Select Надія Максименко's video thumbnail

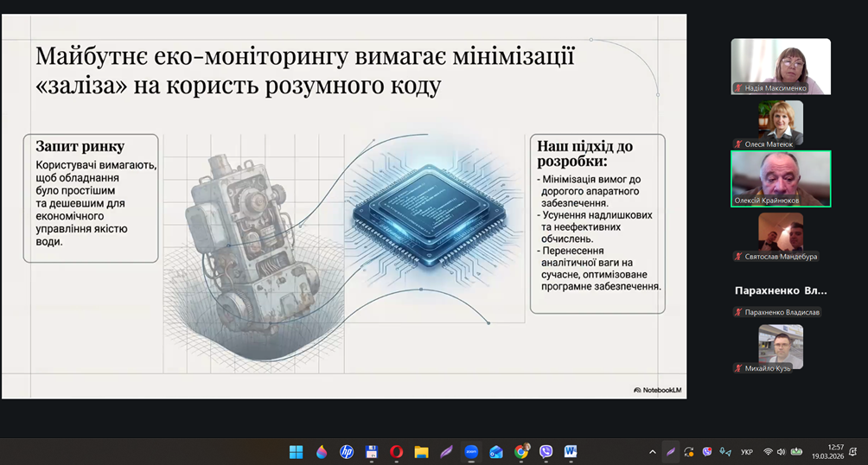coord(780,66)
